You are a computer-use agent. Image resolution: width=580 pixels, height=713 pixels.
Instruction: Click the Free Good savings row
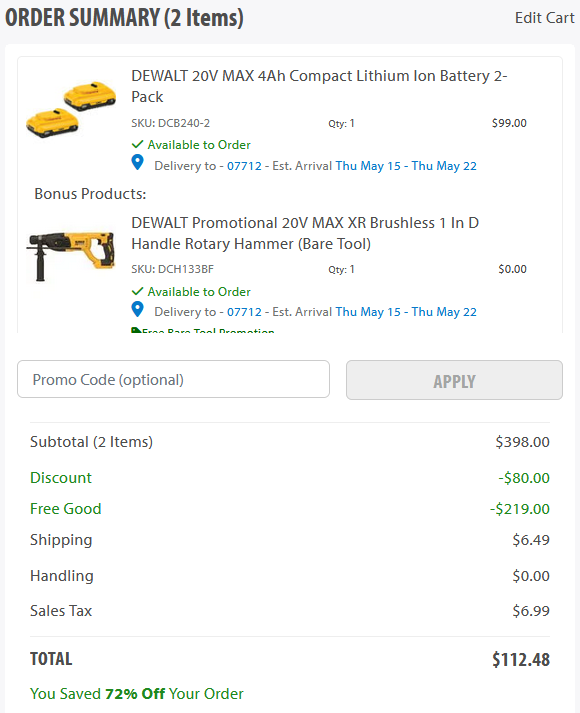290,508
